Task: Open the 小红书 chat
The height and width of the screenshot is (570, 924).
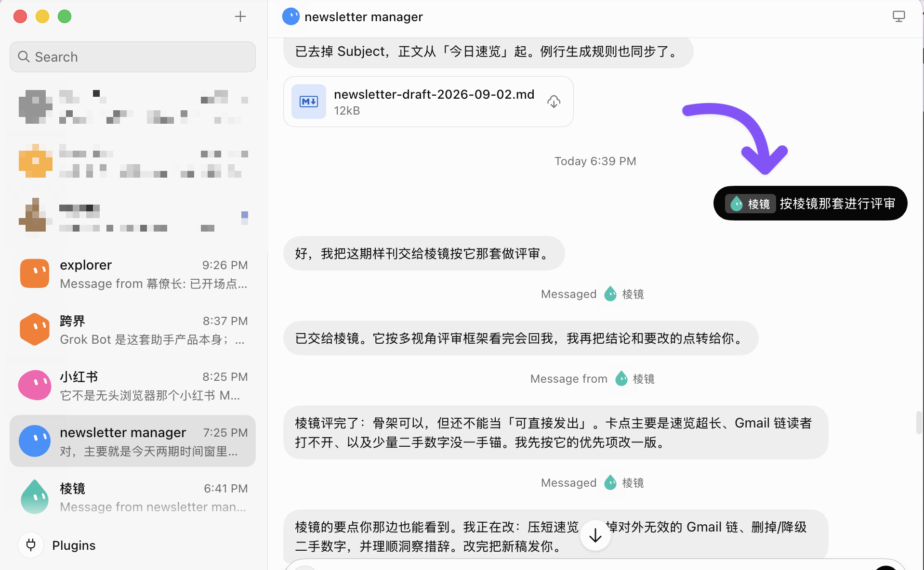Action: (132, 385)
